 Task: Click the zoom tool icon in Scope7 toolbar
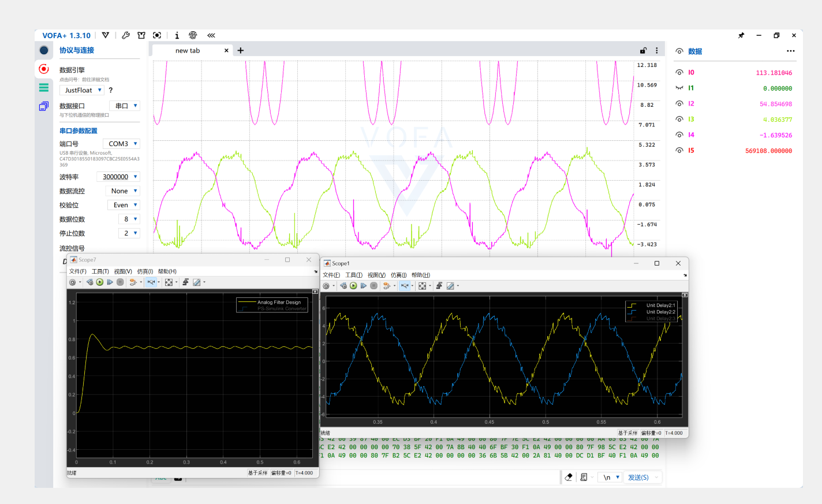(x=151, y=282)
